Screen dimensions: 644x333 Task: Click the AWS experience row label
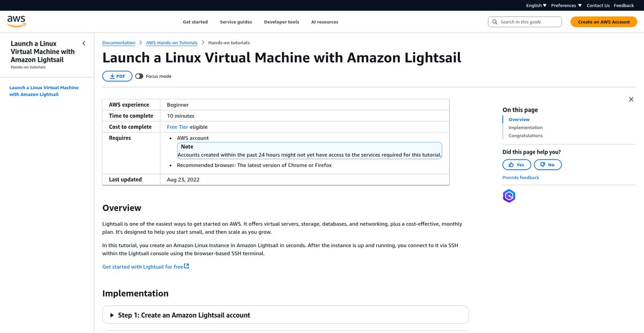(x=129, y=105)
